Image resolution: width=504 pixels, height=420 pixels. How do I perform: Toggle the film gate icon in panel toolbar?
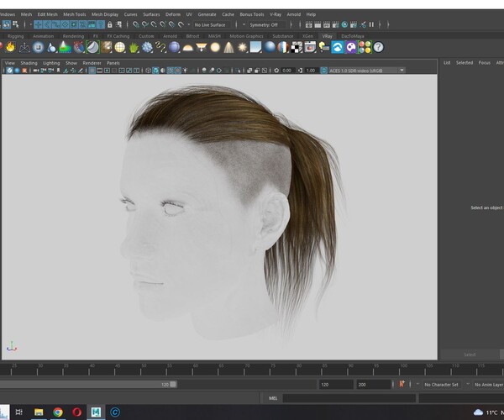(x=99, y=71)
